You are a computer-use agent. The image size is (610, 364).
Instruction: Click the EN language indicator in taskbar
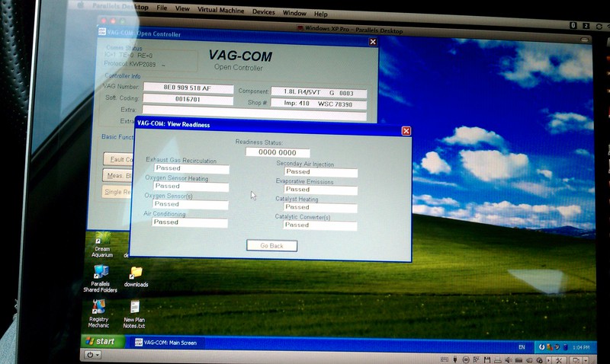coord(522,347)
